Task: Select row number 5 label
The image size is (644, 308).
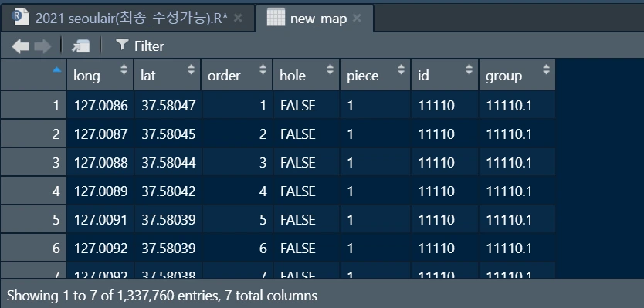Action: pyautogui.click(x=56, y=220)
